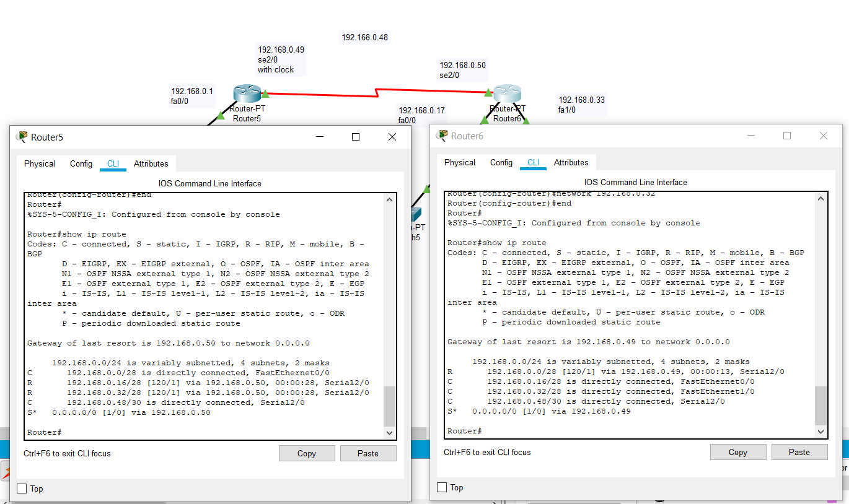The image size is (849, 504).
Task: Maximize the Router5 window
Action: click(x=356, y=137)
